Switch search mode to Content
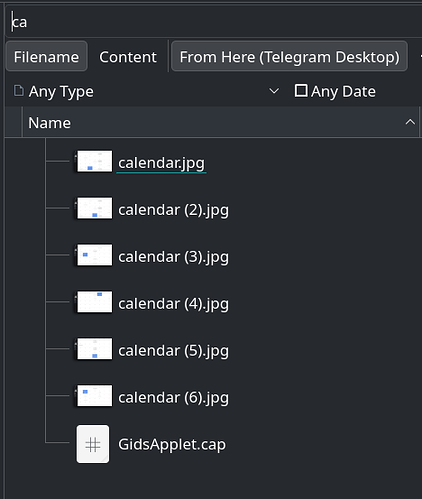422x499 pixels. [128, 57]
